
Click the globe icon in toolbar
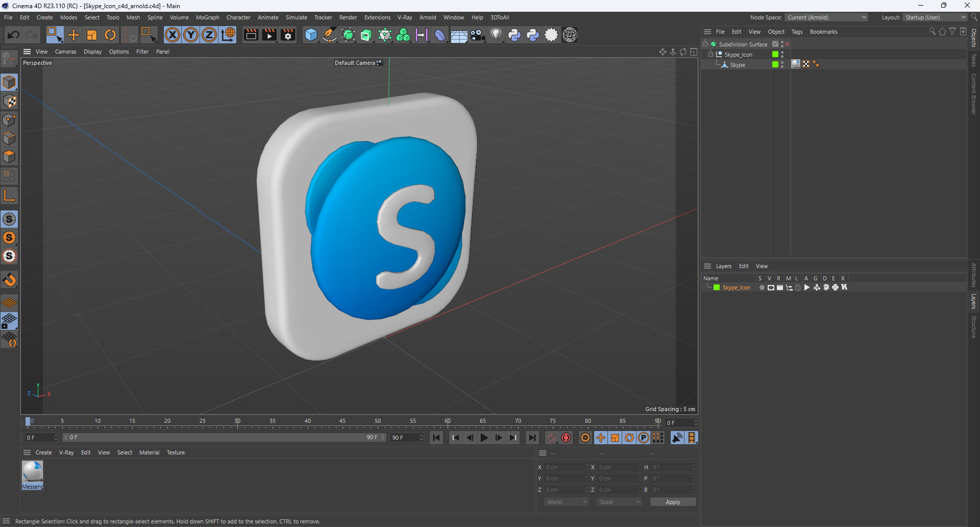point(570,35)
